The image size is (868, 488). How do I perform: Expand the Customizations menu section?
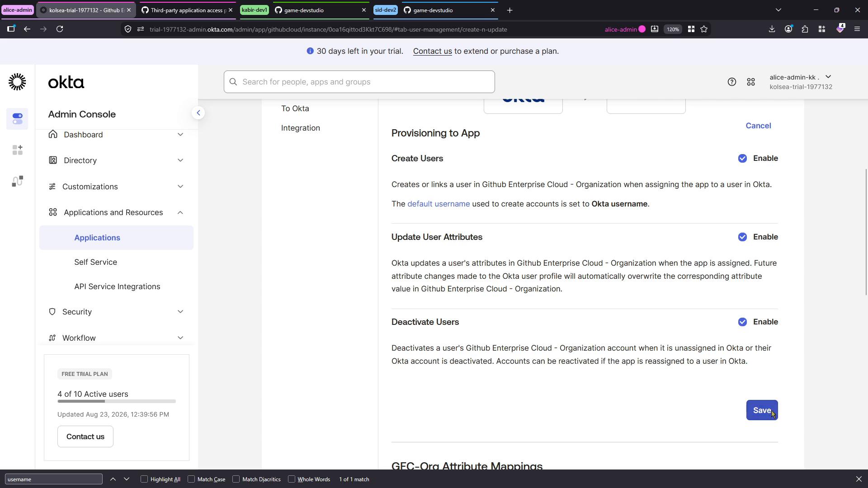coord(116,187)
